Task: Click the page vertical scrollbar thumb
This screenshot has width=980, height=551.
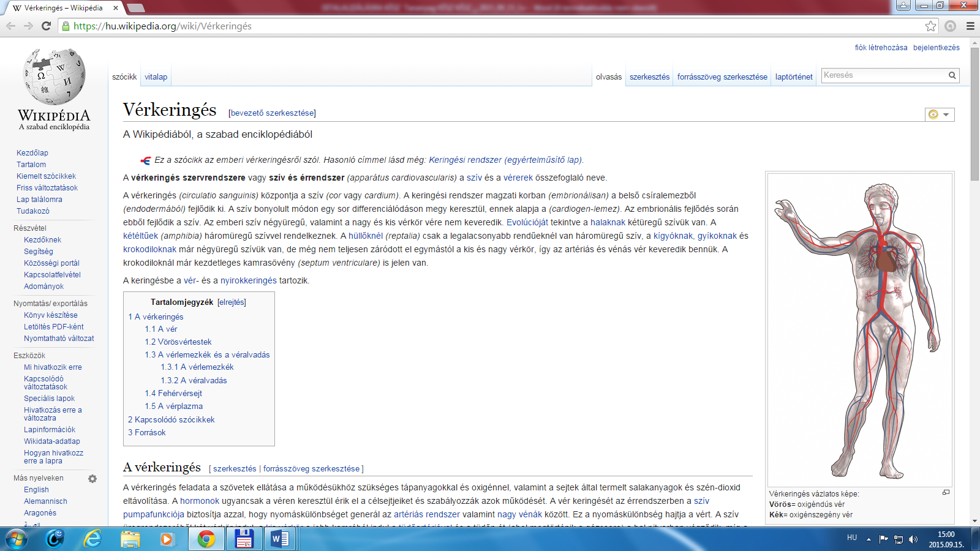Action: 974,113
